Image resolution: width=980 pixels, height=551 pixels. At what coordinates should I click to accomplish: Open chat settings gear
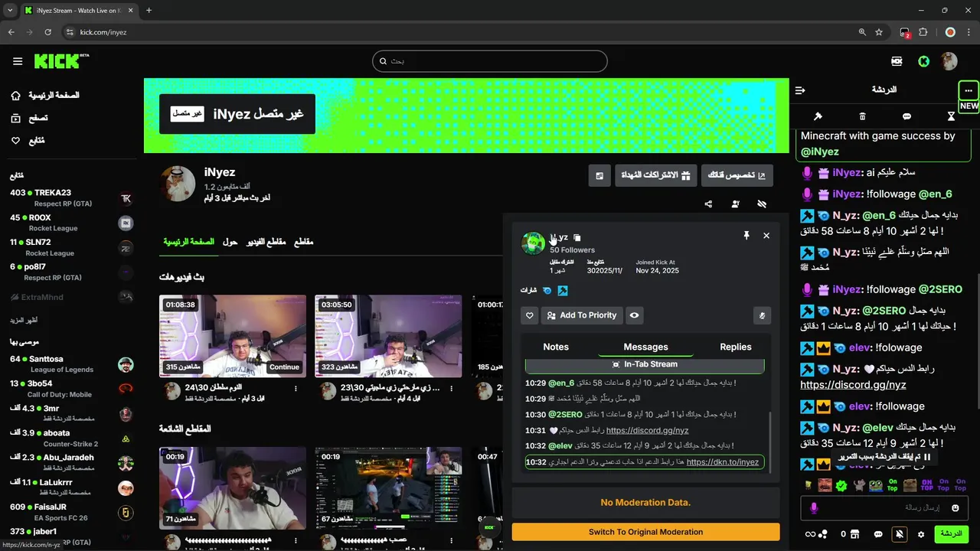(x=921, y=534)
